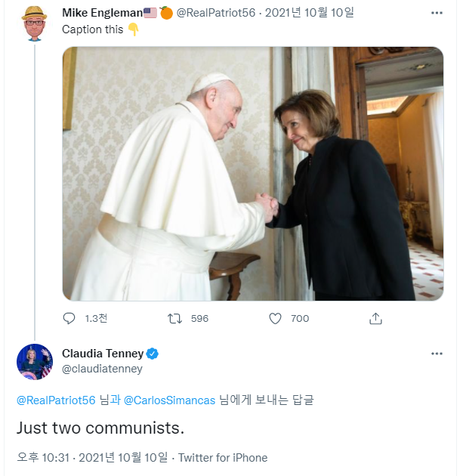This screenshot has width=463, height=476.
Task: Click the @CarlosSimancas mention
Action: [x=169, y=400]
